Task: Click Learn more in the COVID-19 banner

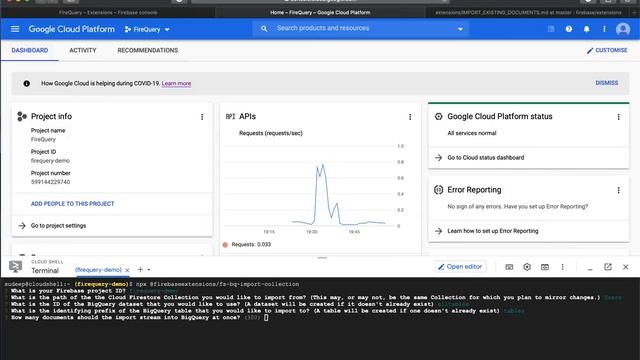Action: [x=176, y=83]
